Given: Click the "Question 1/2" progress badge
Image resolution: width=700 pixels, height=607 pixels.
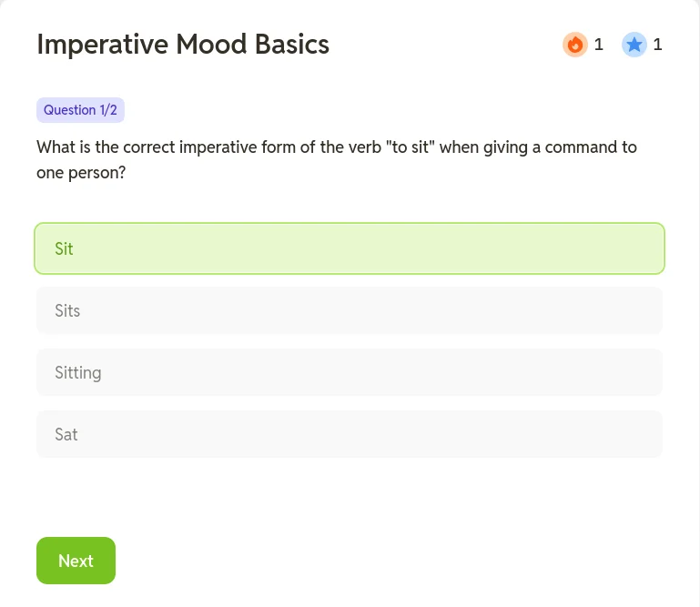Looking at the screenshot, I should click(x=80, y=110).
